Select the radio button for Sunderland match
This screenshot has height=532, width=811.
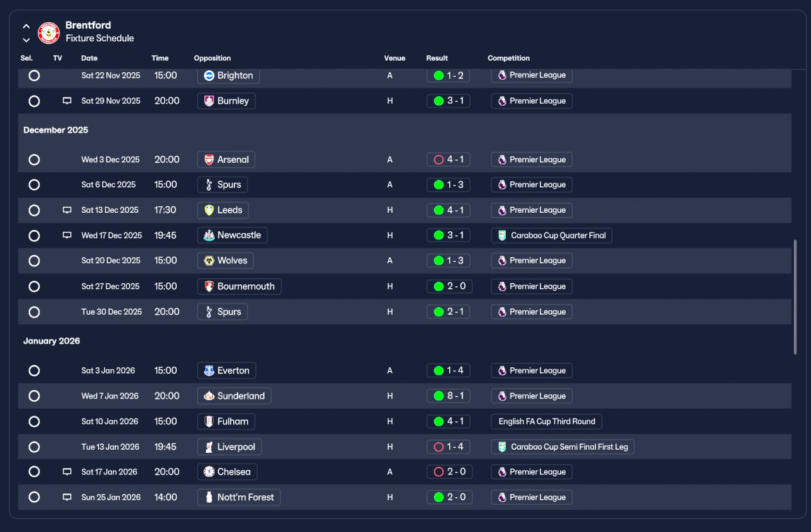click(34, 396)
